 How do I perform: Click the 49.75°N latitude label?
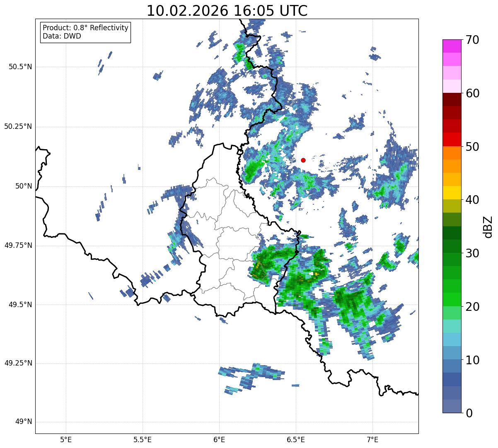click(x=18, y=245)
